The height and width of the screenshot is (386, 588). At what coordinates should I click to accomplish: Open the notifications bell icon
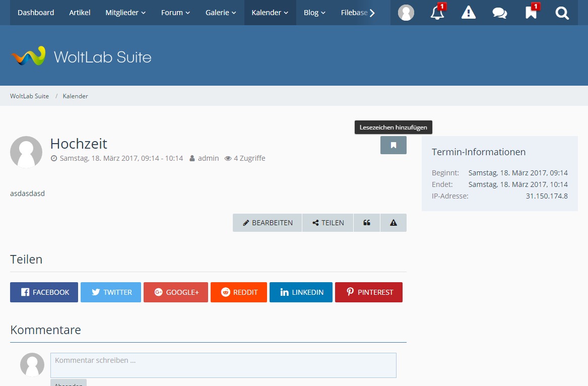click(437, 13)
